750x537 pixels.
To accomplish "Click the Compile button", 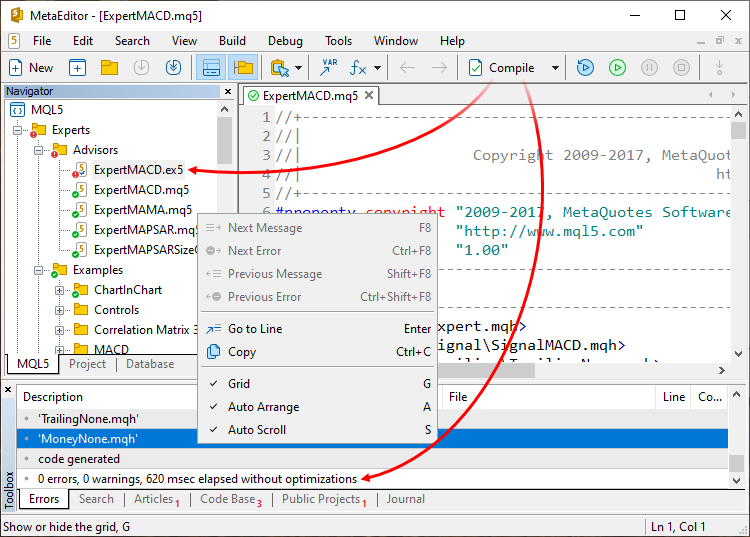I will tap(502, 68).
